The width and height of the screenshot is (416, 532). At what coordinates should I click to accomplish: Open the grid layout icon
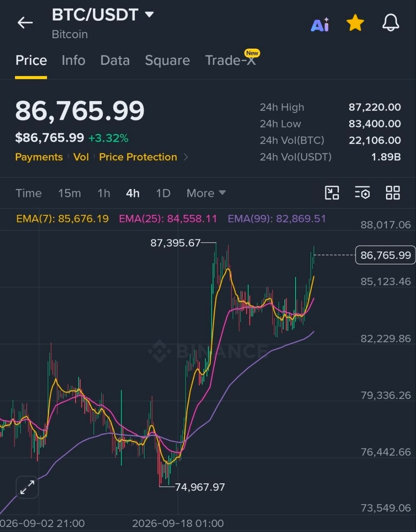(393, 193)
